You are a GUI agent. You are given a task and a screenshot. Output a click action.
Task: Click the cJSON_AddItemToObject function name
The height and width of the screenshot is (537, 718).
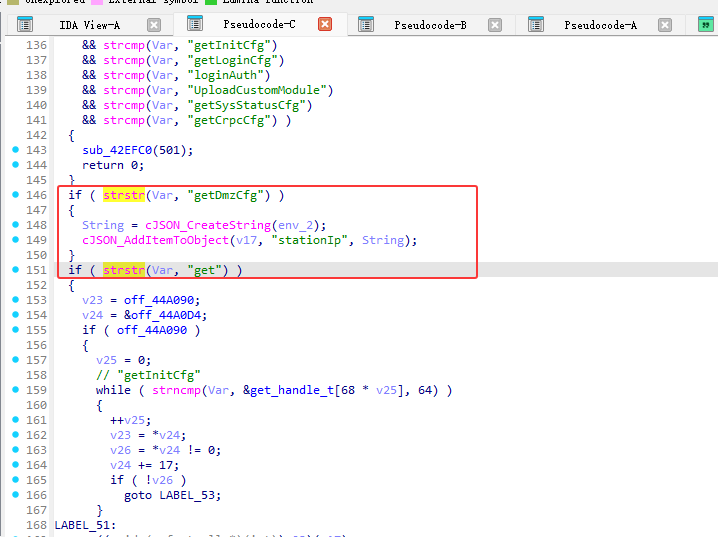(157, 240)
